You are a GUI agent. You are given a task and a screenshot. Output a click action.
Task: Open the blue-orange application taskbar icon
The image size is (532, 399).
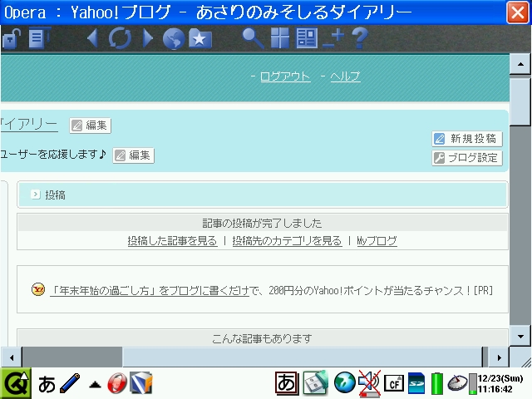tap(141, 383)
